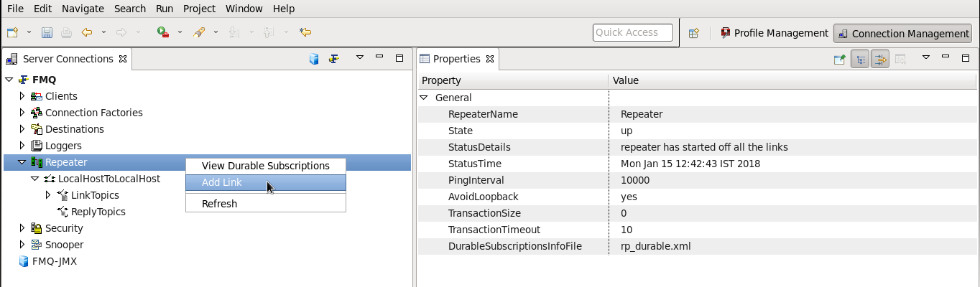Expand the Clients tree node
Screen dimensions: 980x287
click(22, 96)
